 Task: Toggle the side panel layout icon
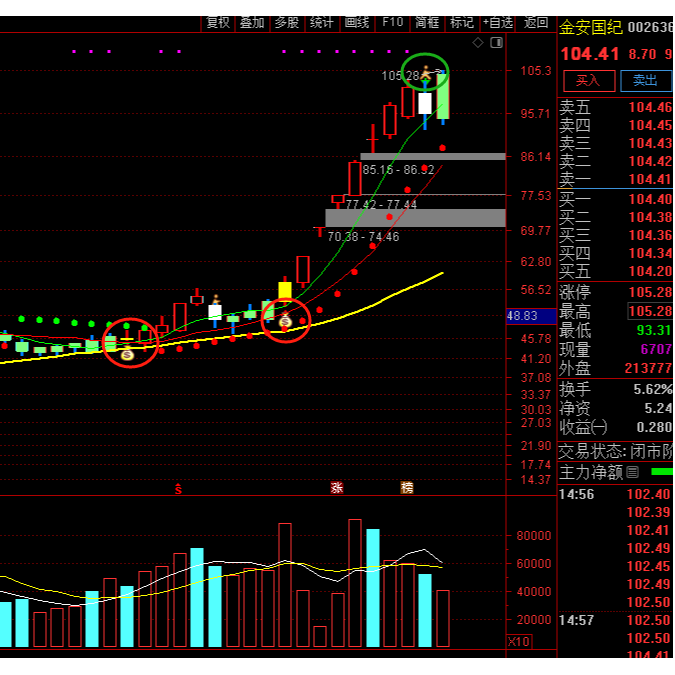[x=496, y=43]
